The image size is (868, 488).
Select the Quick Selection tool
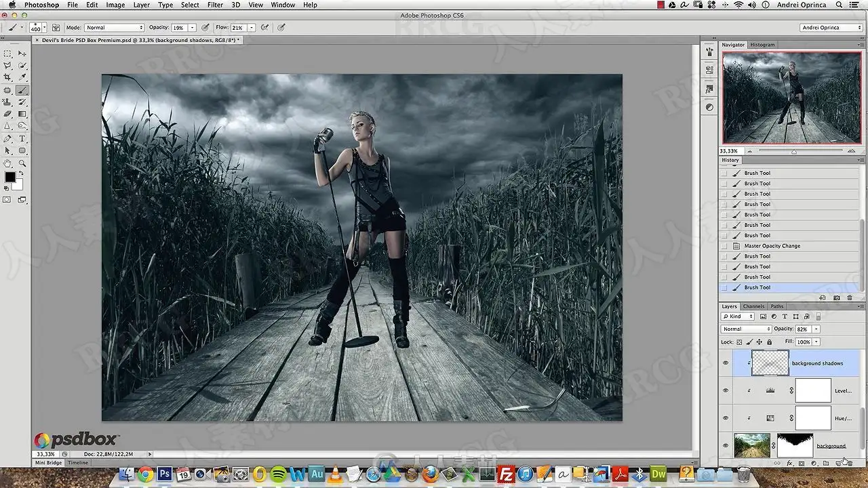coord(22,66)
